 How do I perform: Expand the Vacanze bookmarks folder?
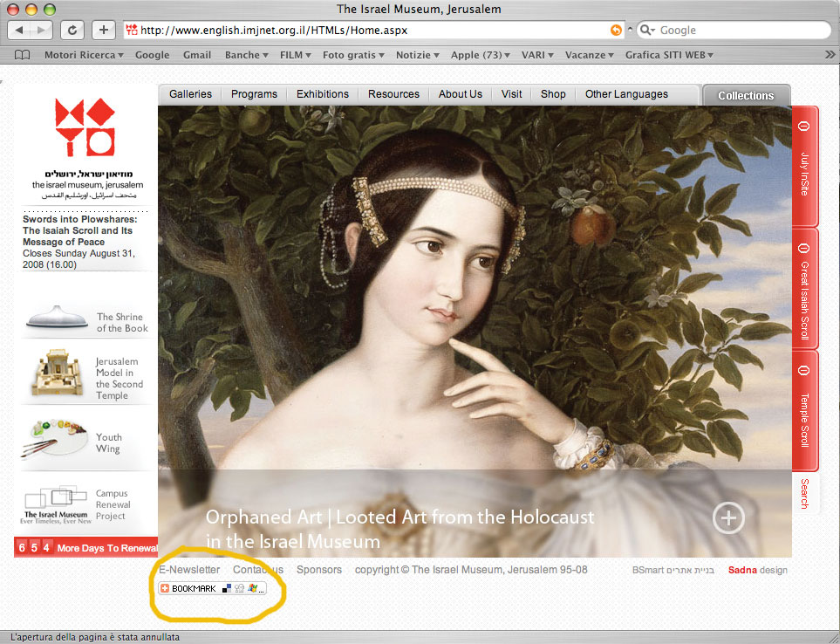tap(590, 55)
